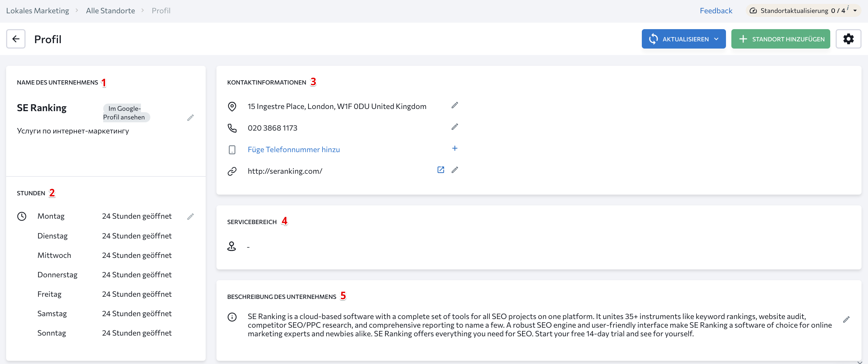Click Freitag's 24 Stunden geöffnet value
The height and width of the screenshot is (364, 868).
pos(137,294)
